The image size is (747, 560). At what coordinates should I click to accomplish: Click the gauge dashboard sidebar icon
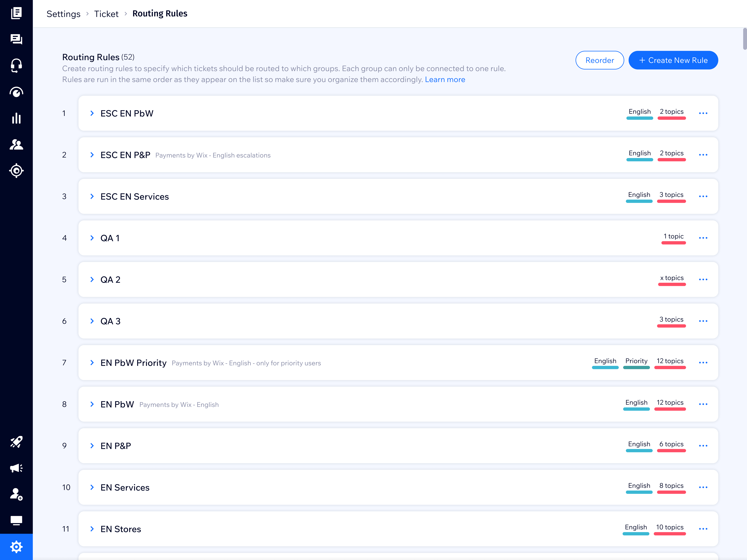pos(16,92)
